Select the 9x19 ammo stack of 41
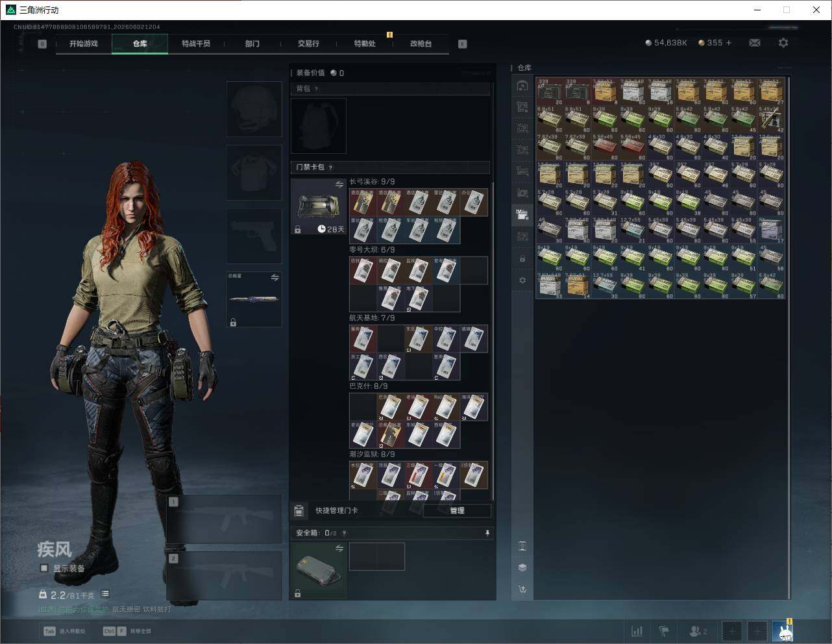 tap(633, 258)
